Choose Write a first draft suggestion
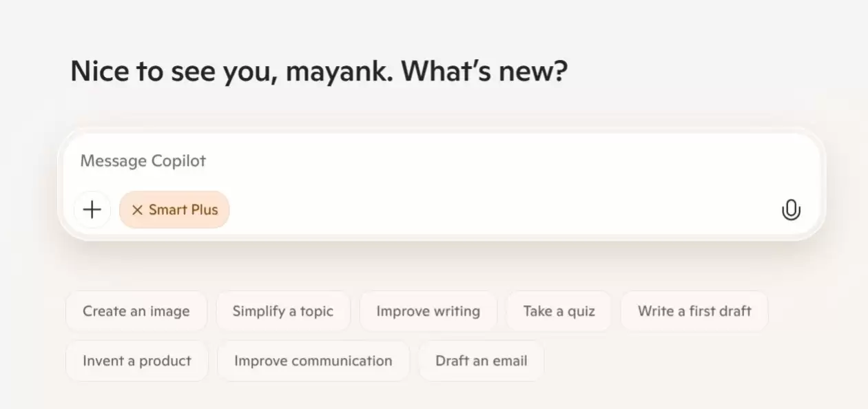Screen dimensions: 868x409 click(694, 311)
